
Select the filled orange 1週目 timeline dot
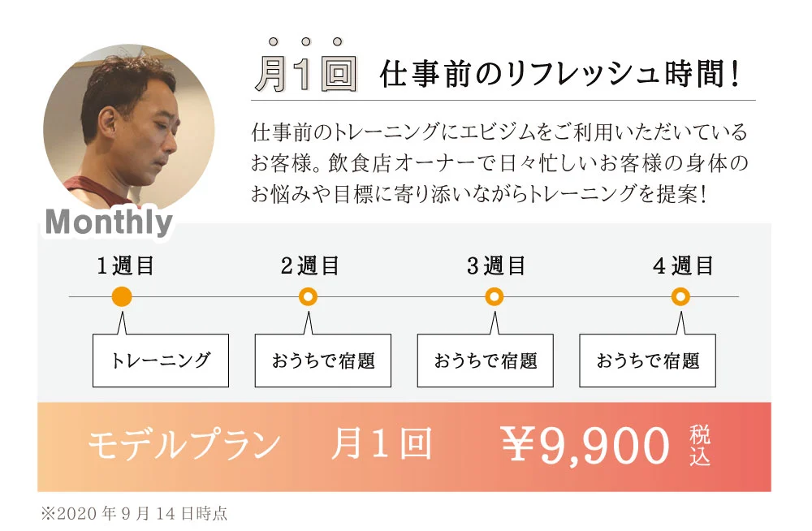[122, 296]
